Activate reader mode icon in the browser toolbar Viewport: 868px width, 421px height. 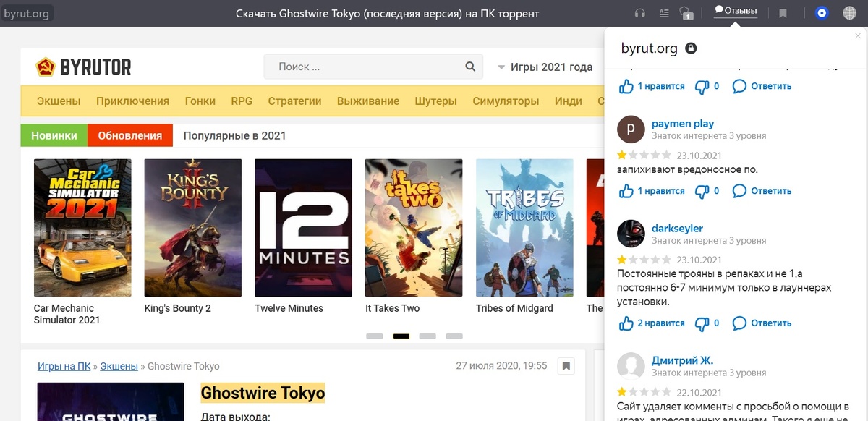click(x=664, y=12)
